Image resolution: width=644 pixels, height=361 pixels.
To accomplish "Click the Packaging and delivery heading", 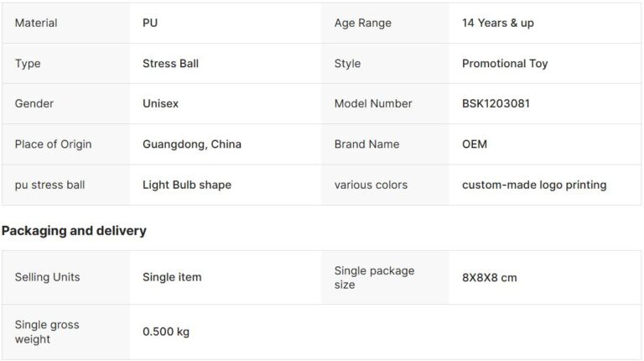I will [74, 230].
